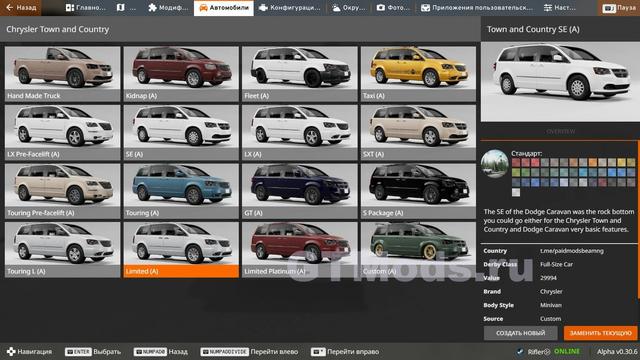Click the Rifler account status icon
Image resolution: width=640 pixels, height=360 pixels.
pyautogui.click(x=520, y=351)
